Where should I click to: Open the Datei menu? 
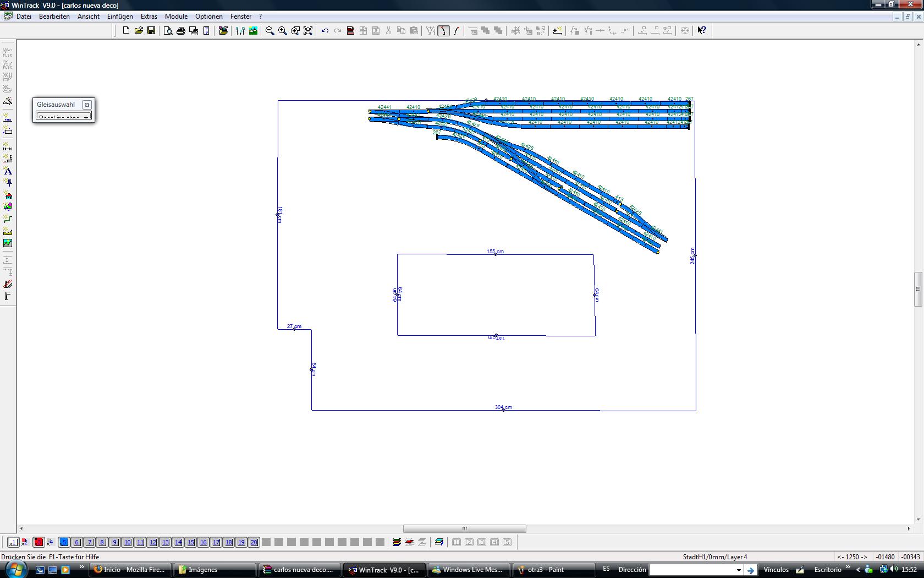[x=24, y=17]
